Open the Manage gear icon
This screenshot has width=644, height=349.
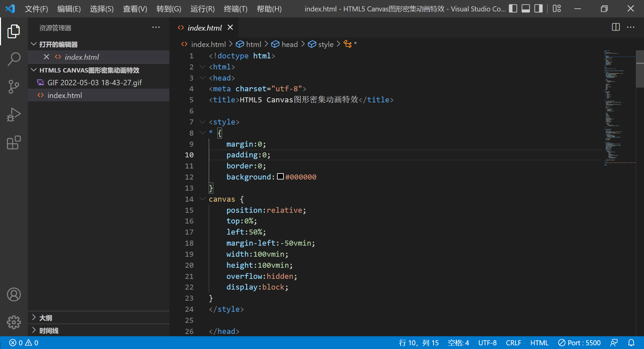point(14,322)
